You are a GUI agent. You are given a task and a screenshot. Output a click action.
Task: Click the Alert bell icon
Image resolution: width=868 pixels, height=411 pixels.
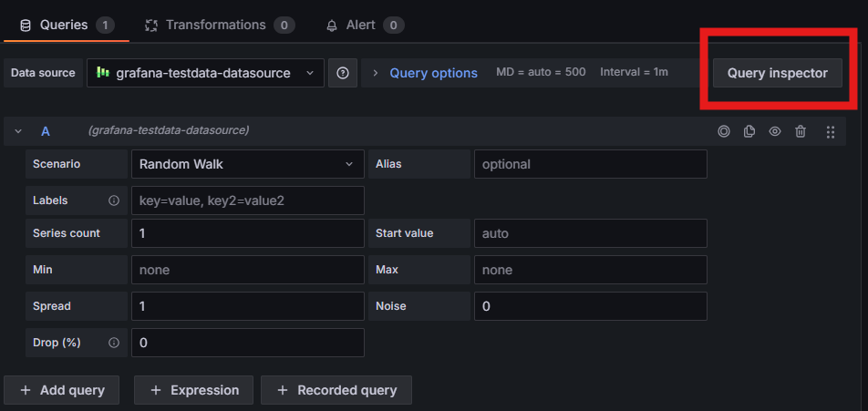332,26
